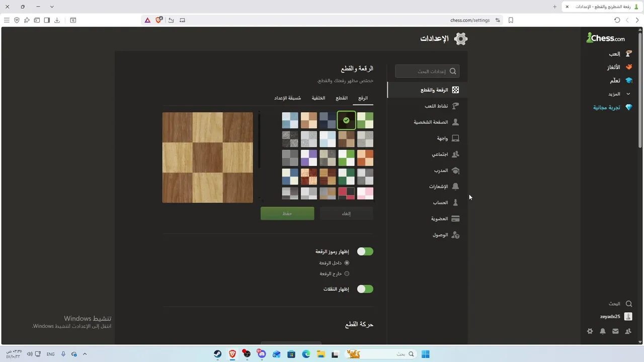The image size is (644, 362).
Task: Select the orange board theme swatch
Action: (365, 158)
